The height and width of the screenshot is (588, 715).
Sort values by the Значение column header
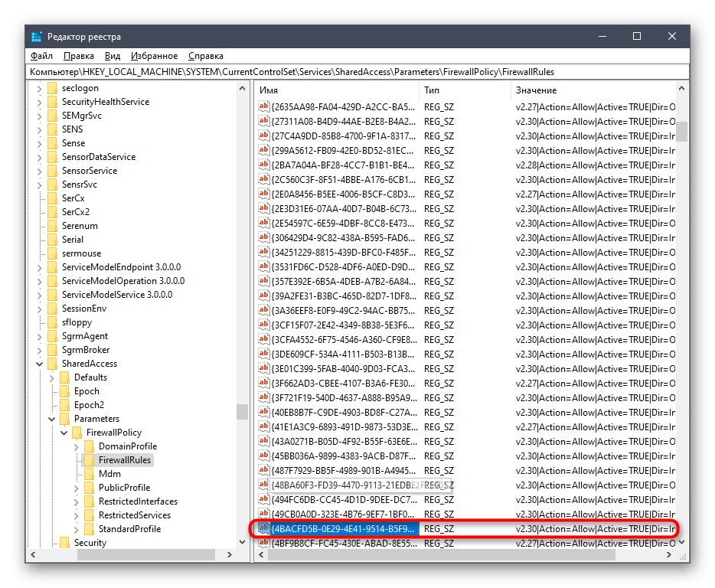click(x=593, y=90)
